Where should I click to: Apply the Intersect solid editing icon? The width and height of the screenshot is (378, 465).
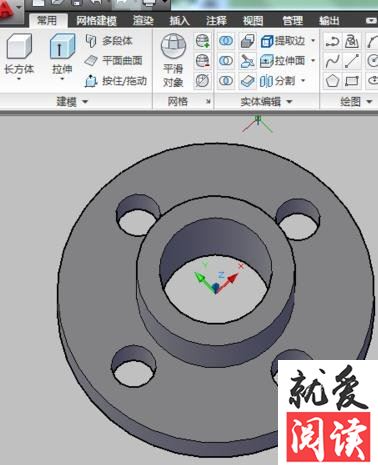tap(226, 81)
